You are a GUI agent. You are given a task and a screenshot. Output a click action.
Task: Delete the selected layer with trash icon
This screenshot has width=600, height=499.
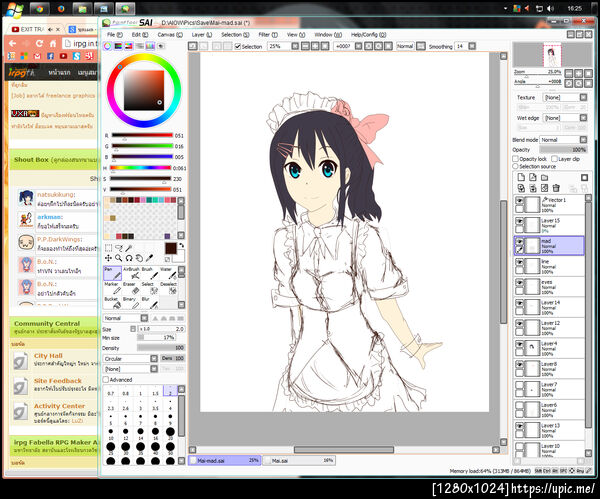(556, 188)
